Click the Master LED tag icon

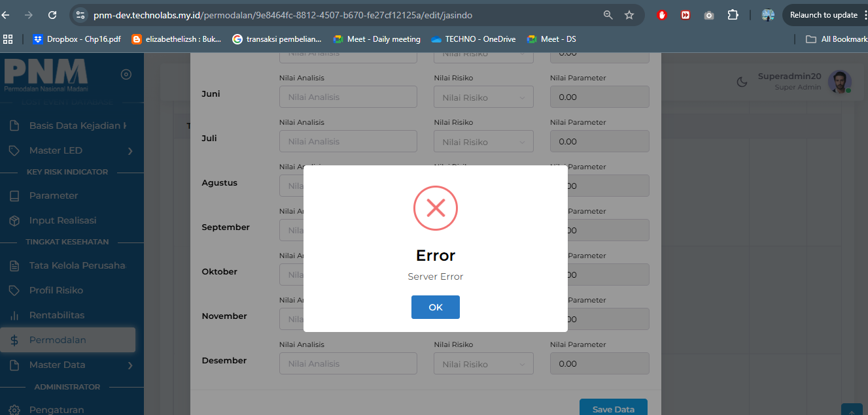pyautogui.click(x=14, y=150)
